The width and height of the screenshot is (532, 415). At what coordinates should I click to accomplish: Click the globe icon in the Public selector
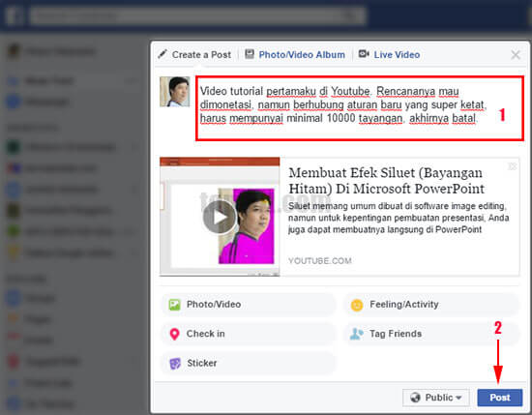click(415, 398)
